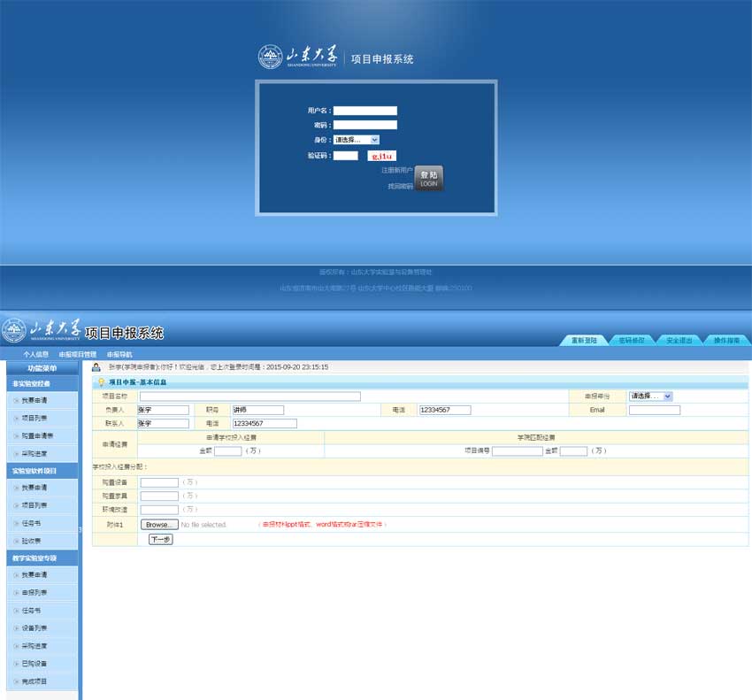Click the 注册新用户 link
Viewport: 752px width, 700px height.
(x=396, y=170)
